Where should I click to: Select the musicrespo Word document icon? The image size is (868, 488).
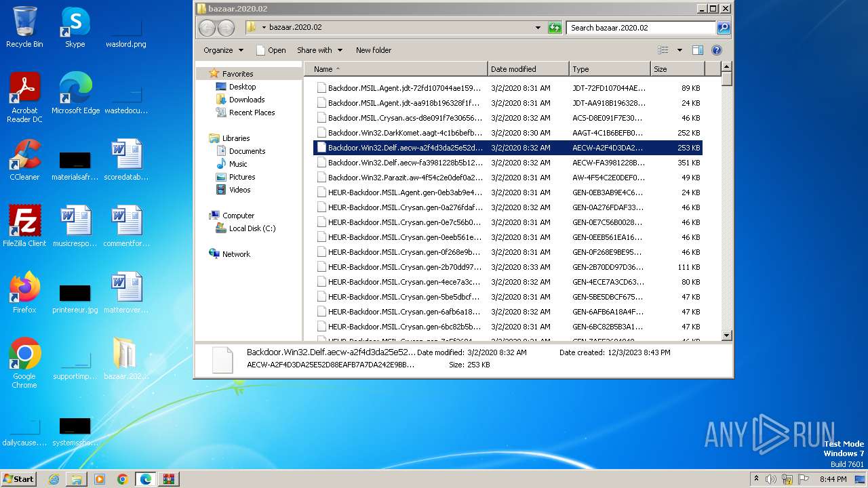(75, 226)
